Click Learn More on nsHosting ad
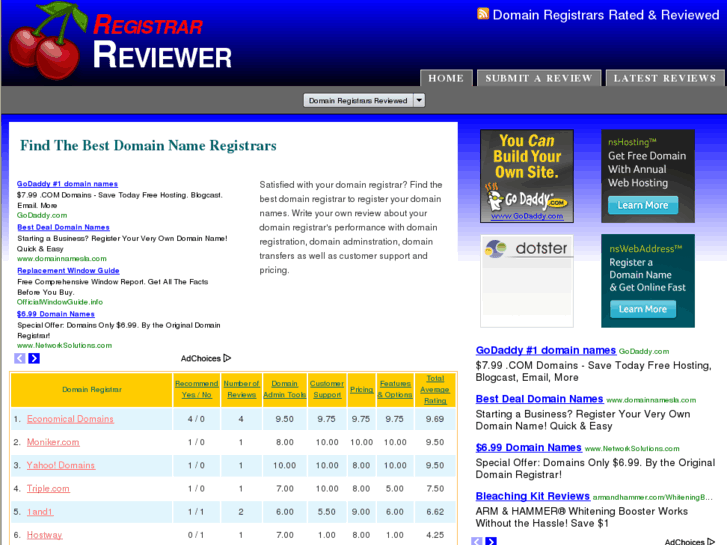Screen dimensions: 727x545 click(643, 205)
